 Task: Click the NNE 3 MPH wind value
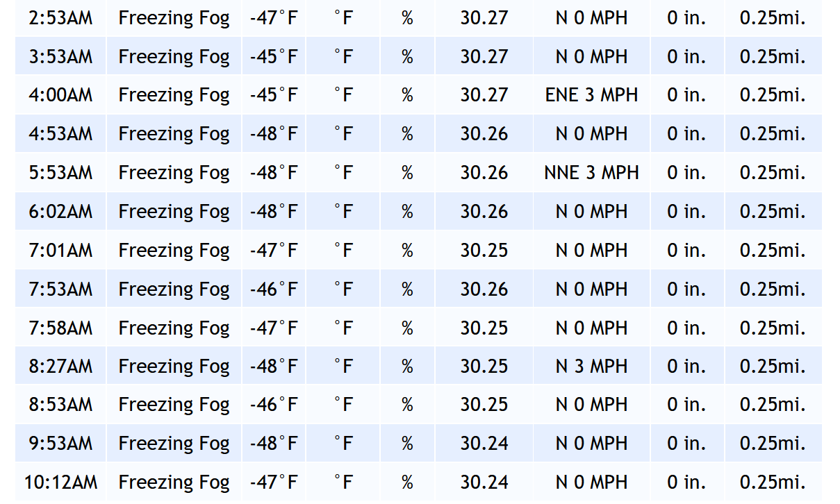click(591, 173)
